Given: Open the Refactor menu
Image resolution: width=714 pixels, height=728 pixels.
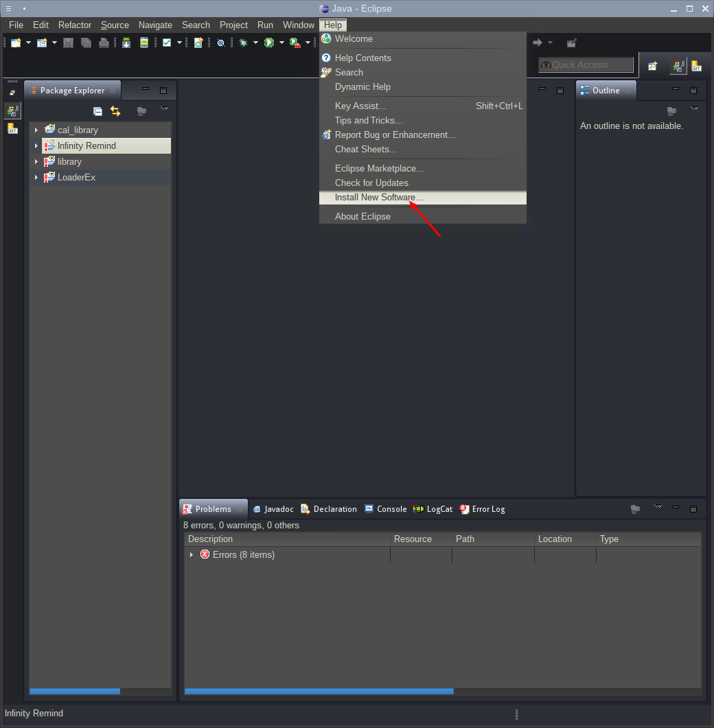Looking at the screenshot, I should pyautogui.click(x=75, y=25).
